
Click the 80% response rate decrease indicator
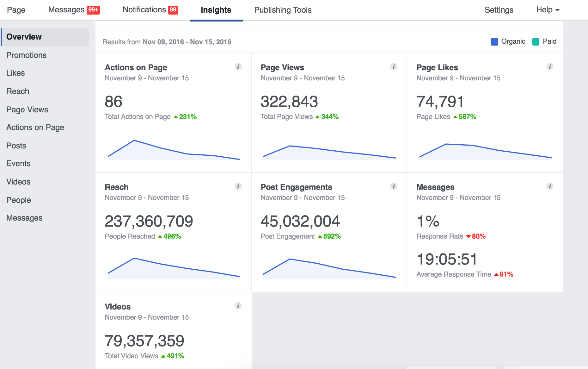pos(476,236)
